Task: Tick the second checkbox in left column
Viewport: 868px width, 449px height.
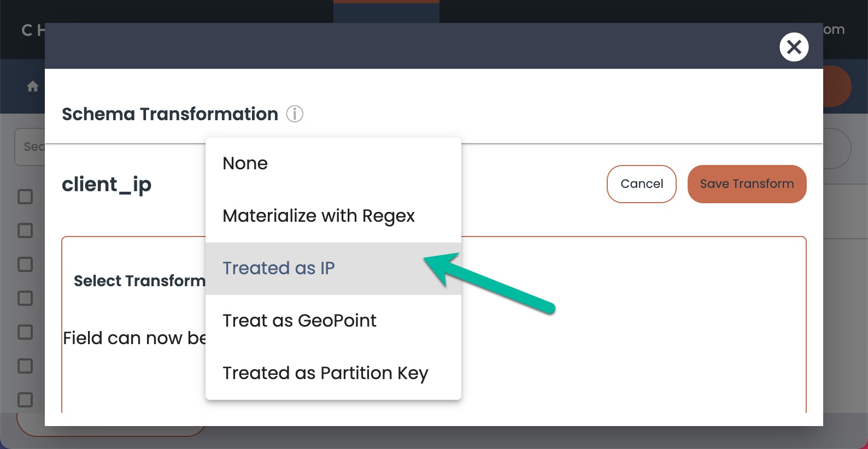Action: [25, 231]
